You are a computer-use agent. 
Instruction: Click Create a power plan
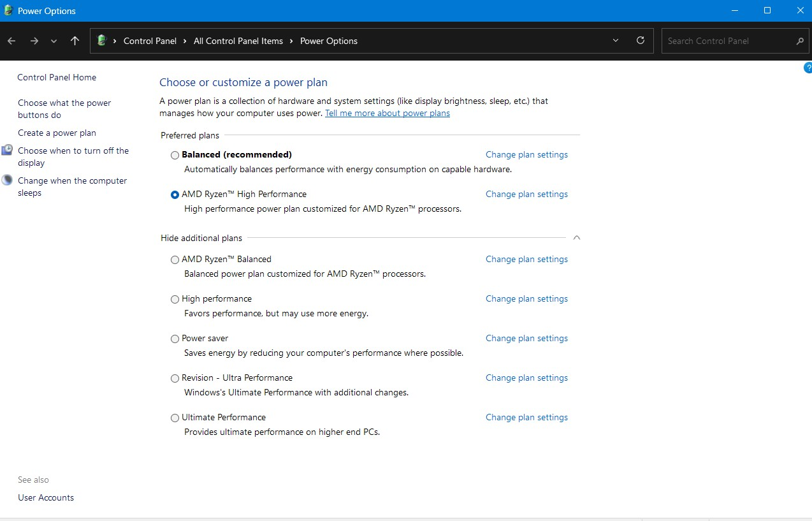point(57,133)
